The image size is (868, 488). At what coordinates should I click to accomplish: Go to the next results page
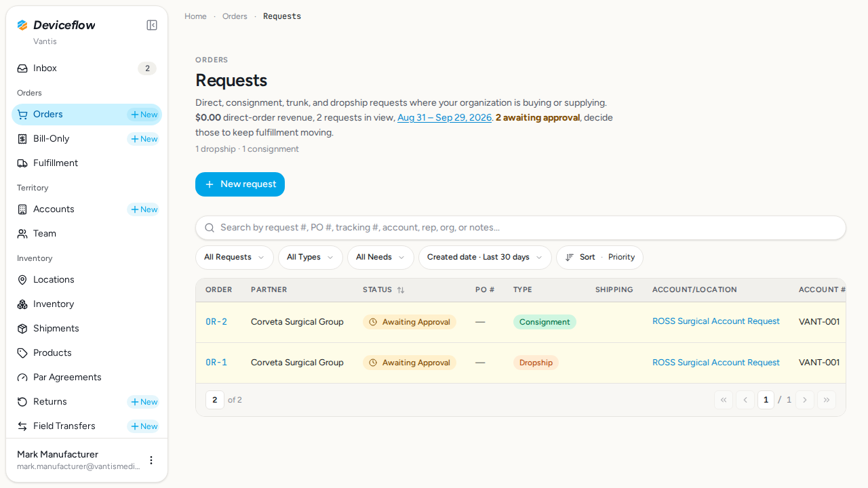click(805, 400)
